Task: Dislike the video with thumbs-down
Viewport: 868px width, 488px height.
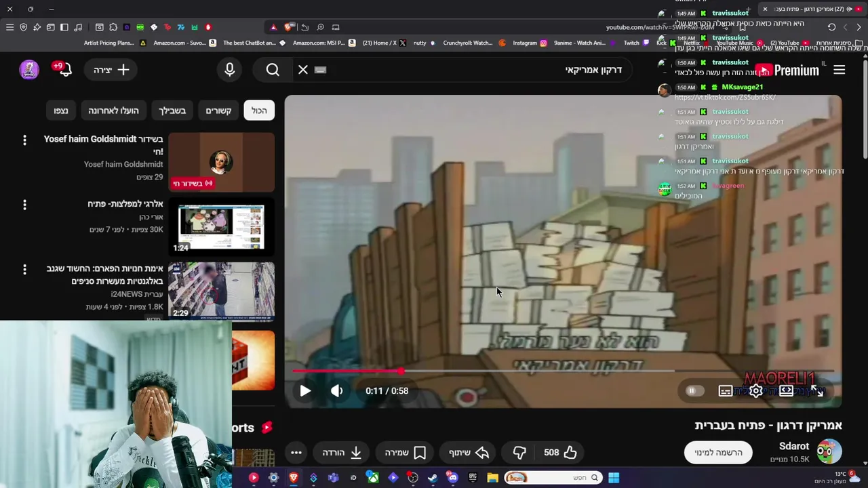Action: 519,453
